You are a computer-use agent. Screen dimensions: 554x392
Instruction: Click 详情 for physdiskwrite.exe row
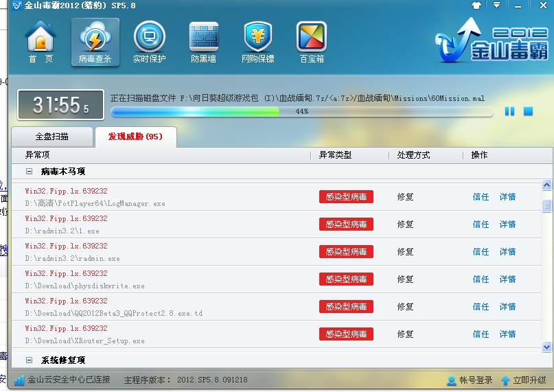pos(508,279)
